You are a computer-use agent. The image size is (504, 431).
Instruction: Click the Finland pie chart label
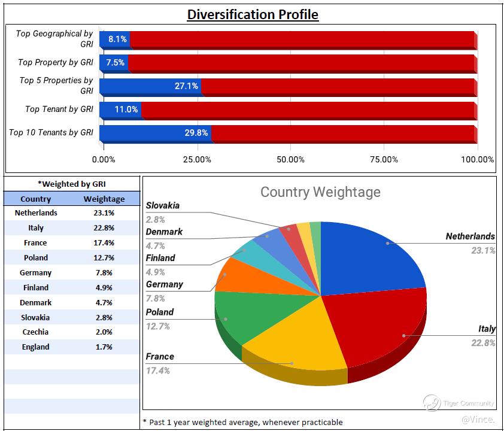(160, 258)
